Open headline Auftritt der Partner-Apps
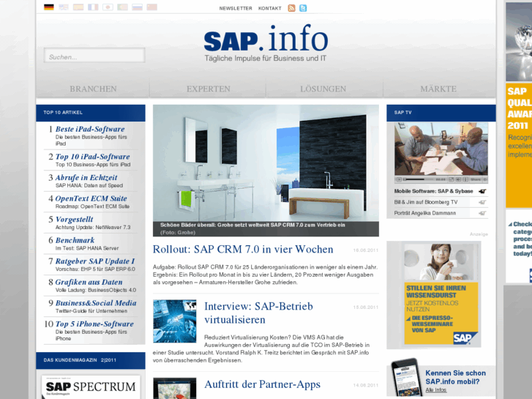This screenshot has width=532, height=399. (x=262, y=384)
